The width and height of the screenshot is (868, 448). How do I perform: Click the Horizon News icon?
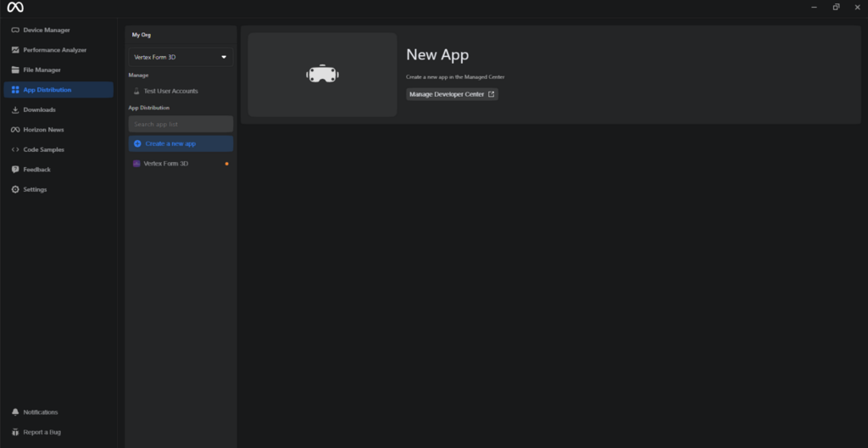(x=15, y=130)
